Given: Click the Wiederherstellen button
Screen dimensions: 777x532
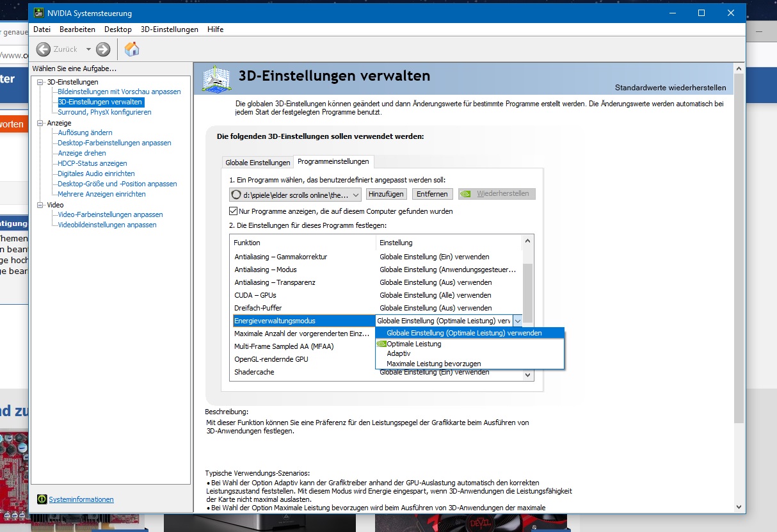Looking at the screenshot, I should coord(497,194).
